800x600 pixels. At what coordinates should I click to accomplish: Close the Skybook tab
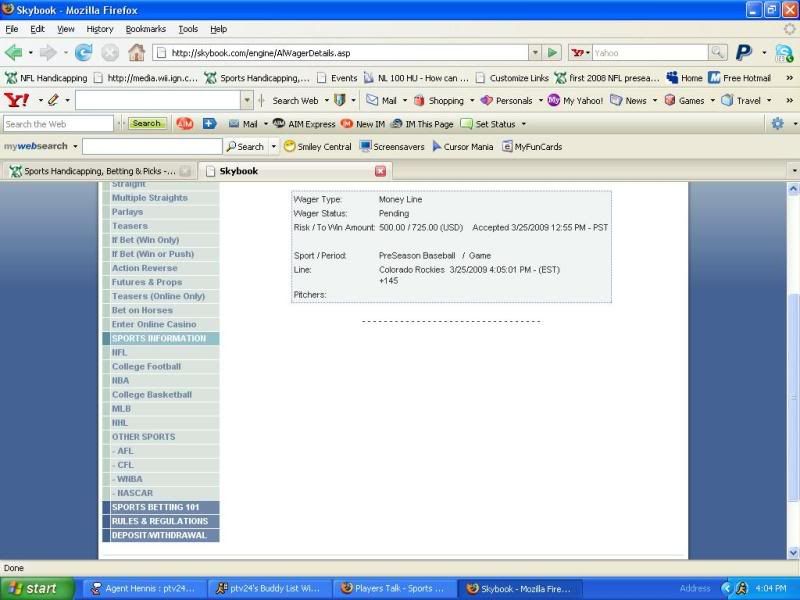point(380,171)
